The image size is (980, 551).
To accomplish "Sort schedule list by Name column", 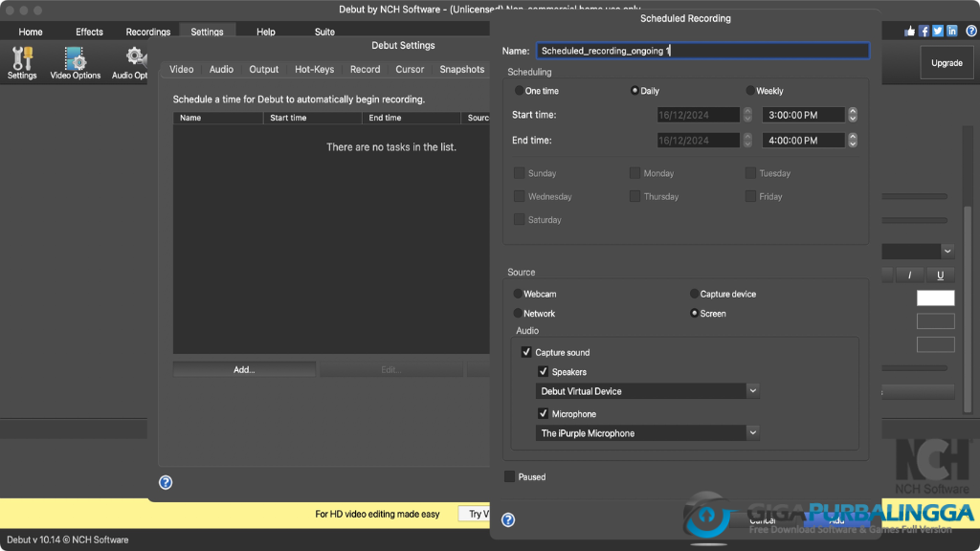I will click(x=218, y=118).
